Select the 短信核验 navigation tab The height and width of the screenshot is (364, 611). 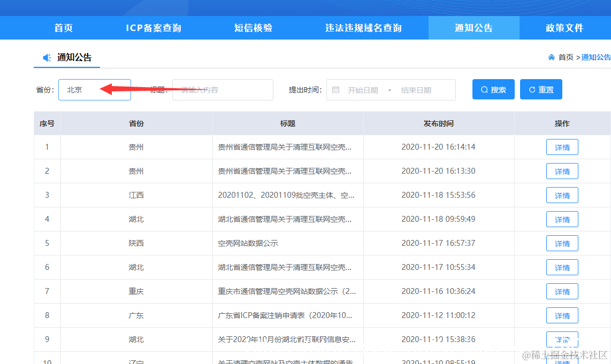click(x=253, y=28)
